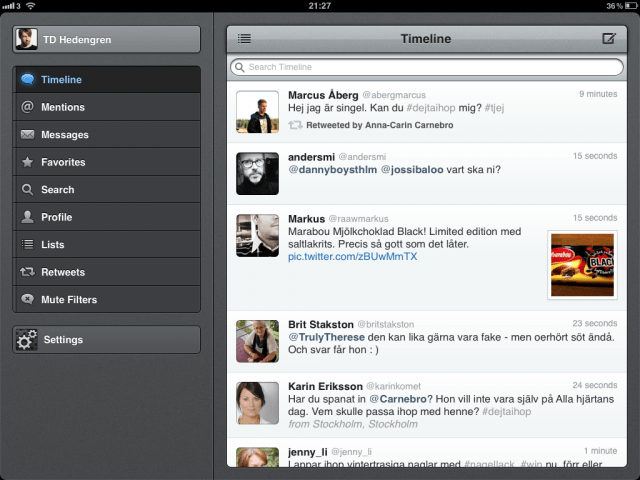
Task: Switch account via TD Hedengren name
Action: click(x=77, y=40)
